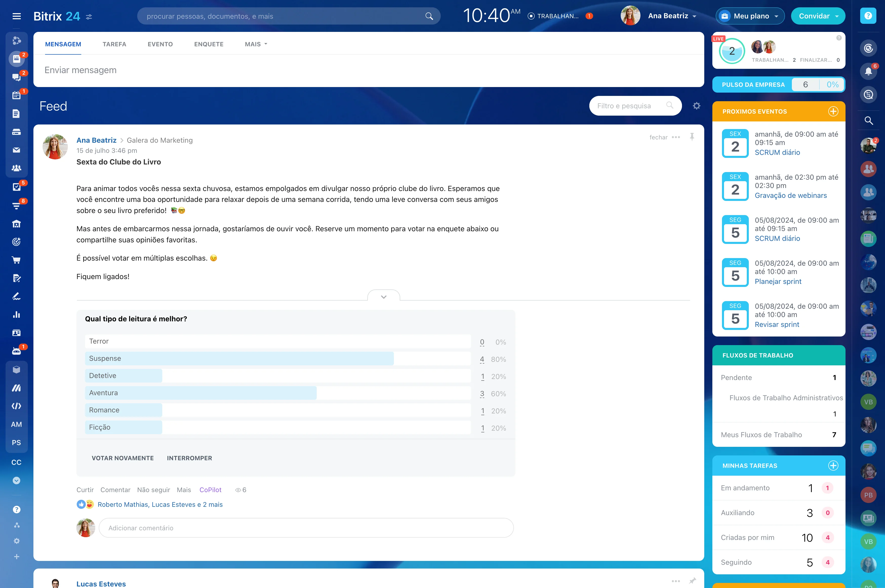Viewport: 885px width, 588px height.
Task: Click the Adicionar comentário input field
Action: (x=306, y=528)
